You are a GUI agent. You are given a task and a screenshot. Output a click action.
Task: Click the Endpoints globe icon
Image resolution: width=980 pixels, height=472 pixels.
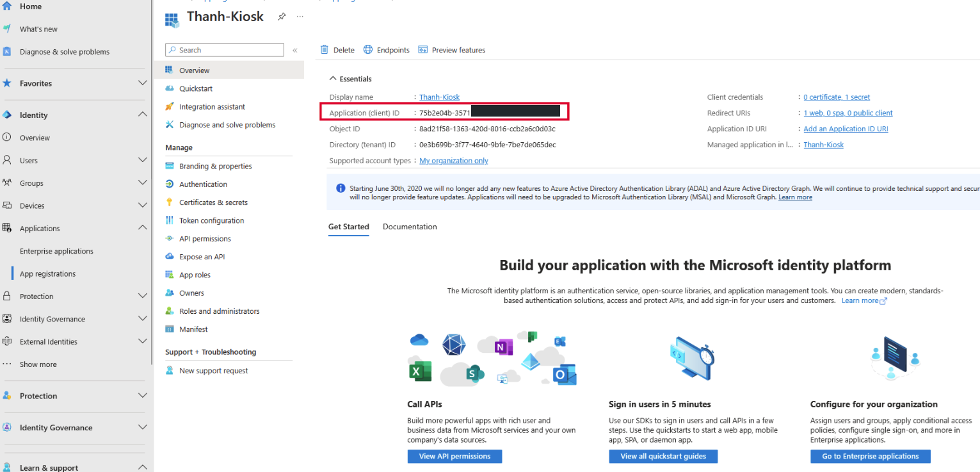click(368, 49)
